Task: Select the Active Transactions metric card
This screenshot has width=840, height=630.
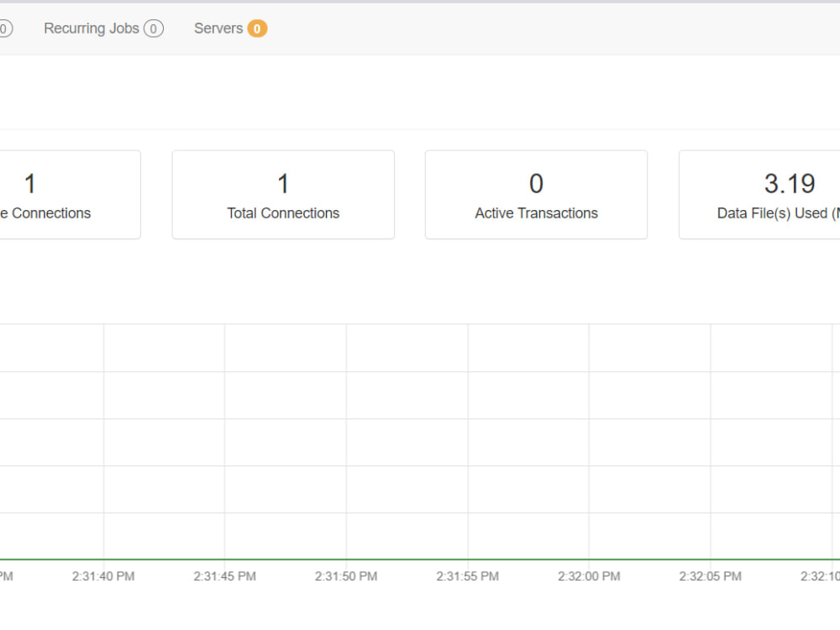Action: (x=536, y=194)
